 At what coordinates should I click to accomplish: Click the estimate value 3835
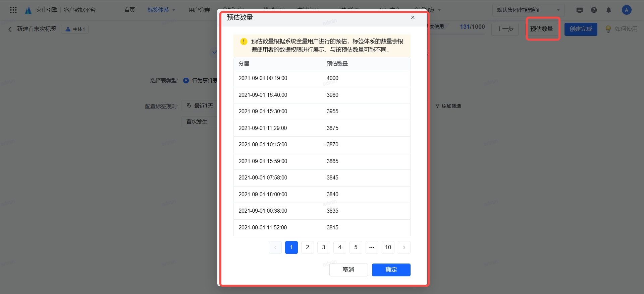332,211
